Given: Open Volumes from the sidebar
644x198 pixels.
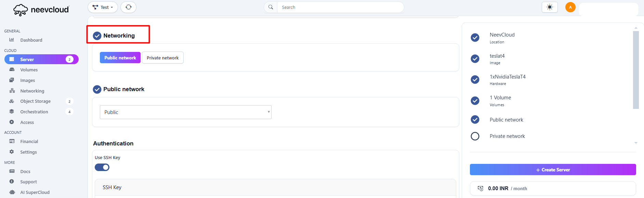Looking at the screenshot, I should pos(29,70).
